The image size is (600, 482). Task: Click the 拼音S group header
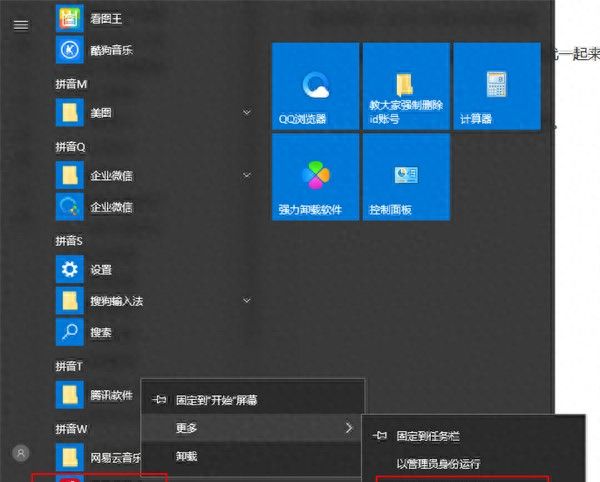pyautogui.click(x=69, y=241)
